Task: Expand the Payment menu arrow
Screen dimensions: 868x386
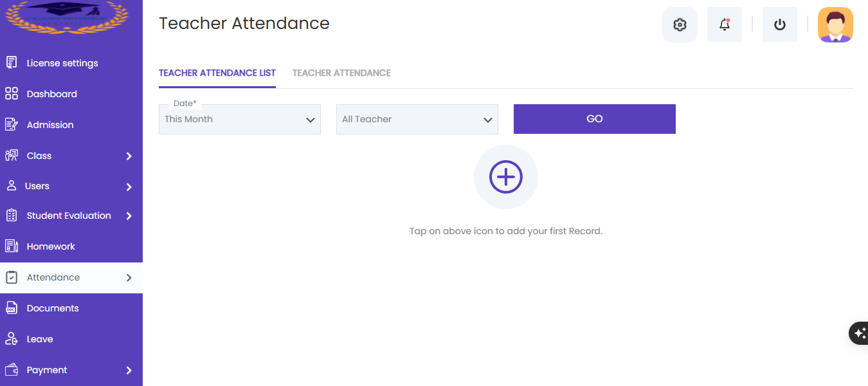Action: 129,371
